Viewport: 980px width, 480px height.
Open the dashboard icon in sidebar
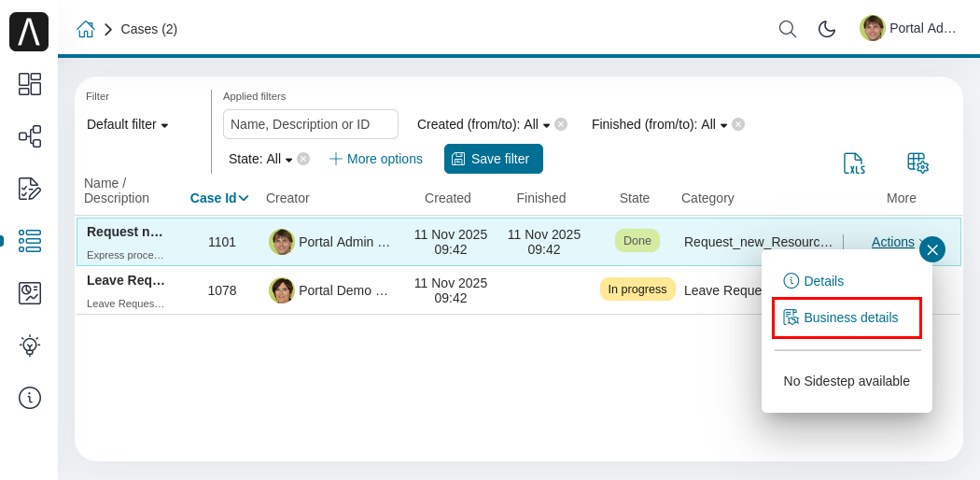pyautogui.click(x=29, y=84)
